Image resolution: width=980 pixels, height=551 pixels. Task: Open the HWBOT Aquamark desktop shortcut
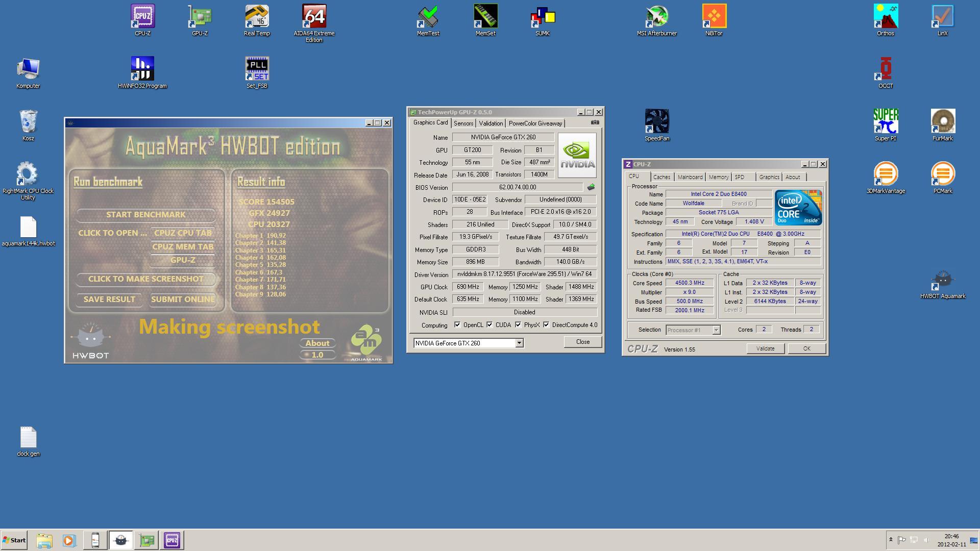[943, 283]
